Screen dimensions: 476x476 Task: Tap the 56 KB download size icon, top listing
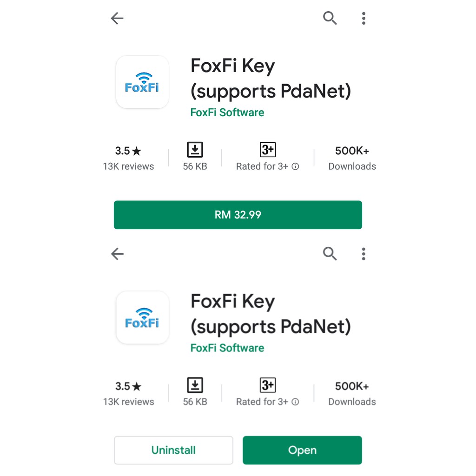coord(195,150)
